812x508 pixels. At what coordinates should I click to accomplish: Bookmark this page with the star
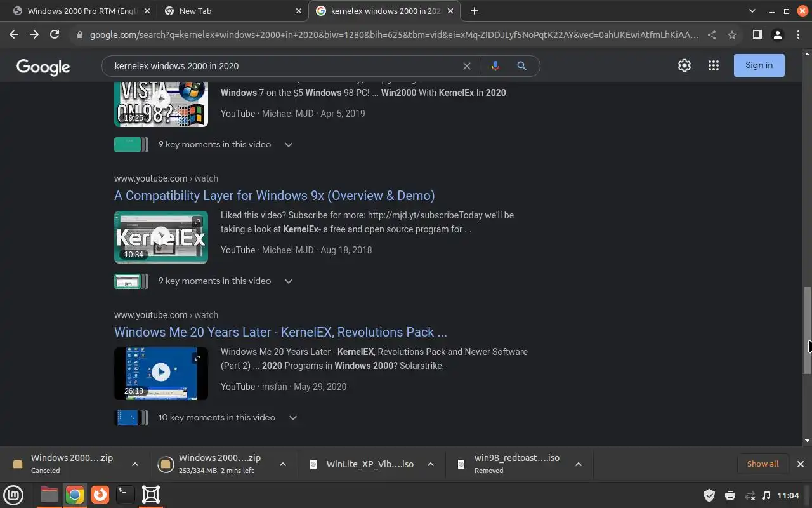click(x=732, y=35)
